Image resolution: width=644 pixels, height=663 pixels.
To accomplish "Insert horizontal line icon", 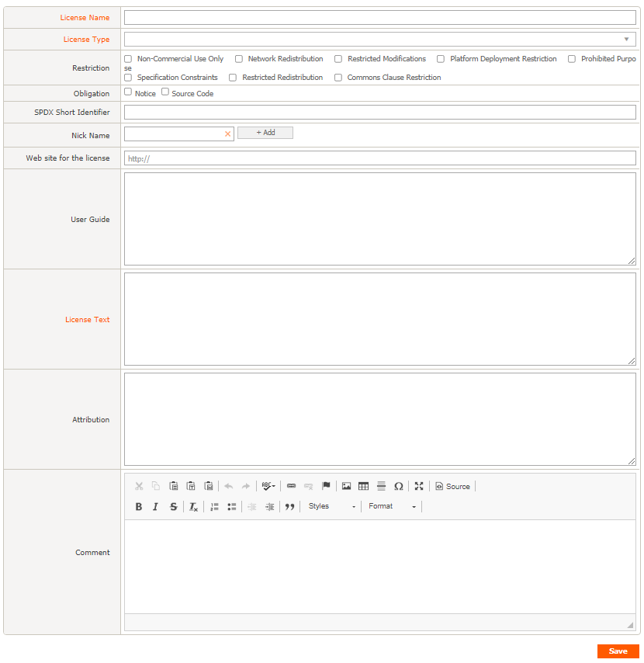I will (381, 486).
